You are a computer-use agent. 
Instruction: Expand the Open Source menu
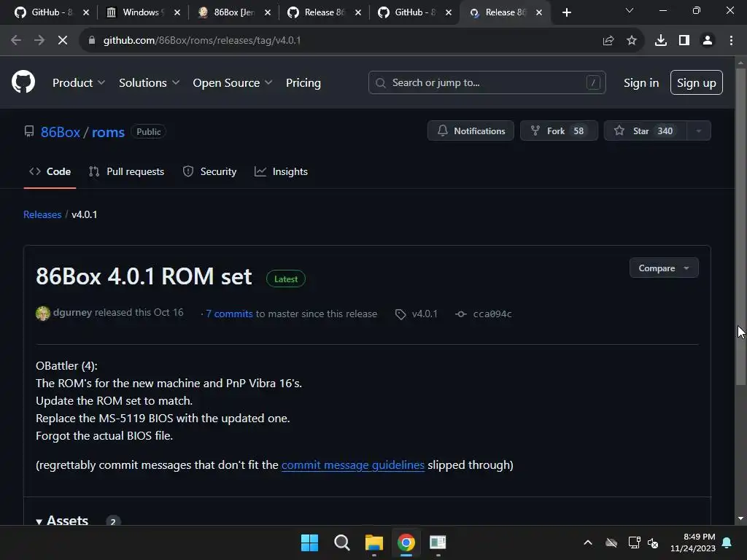233,83
